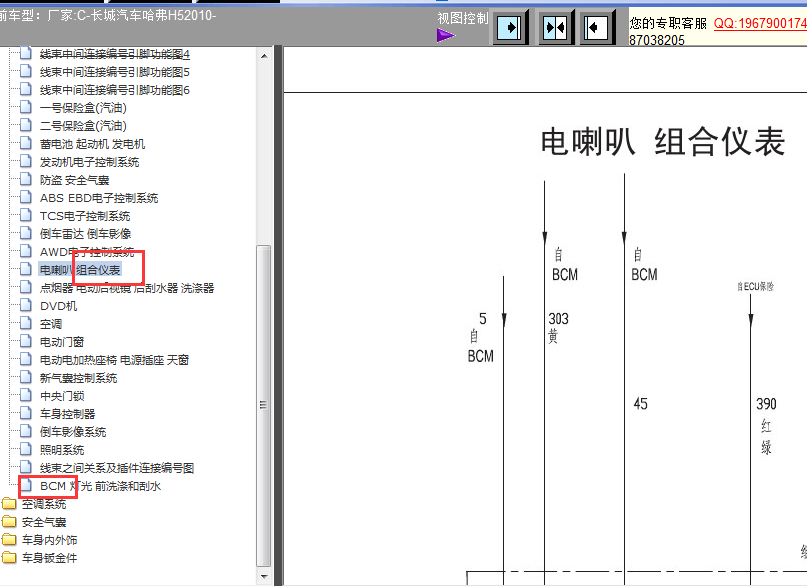The image size is (807, 586).
Task: Expand the 安全气囊 folder
Action: [x=44, y=522]
